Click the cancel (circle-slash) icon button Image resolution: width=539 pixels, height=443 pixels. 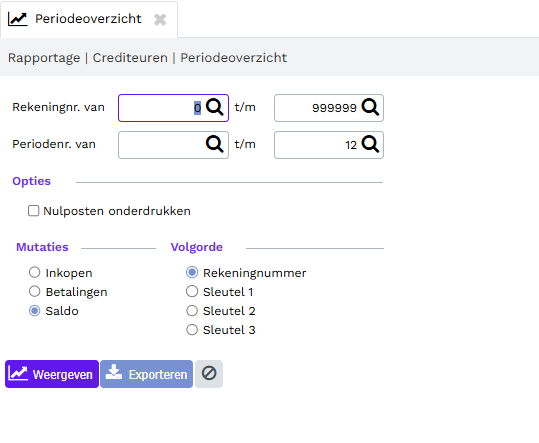click(209, 374)
